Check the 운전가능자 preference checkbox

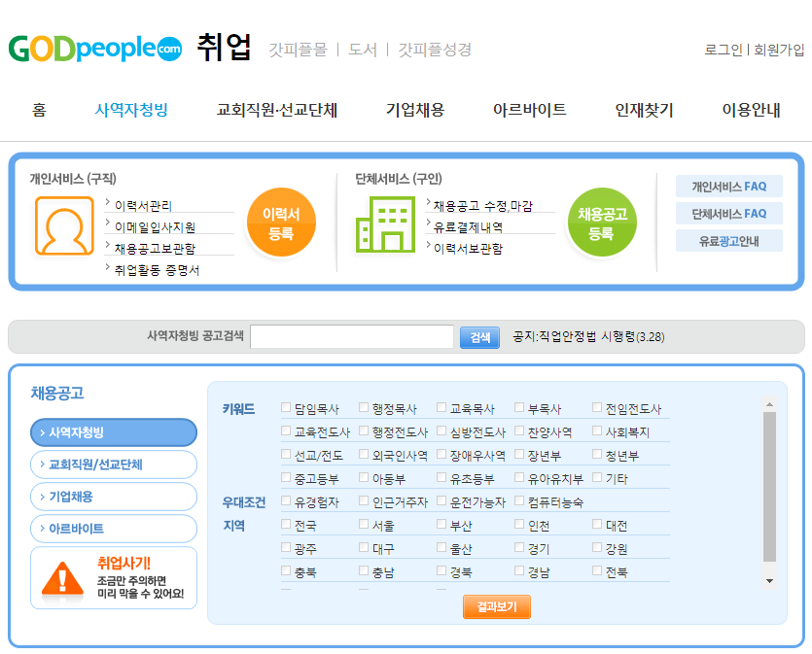(441, 500)
